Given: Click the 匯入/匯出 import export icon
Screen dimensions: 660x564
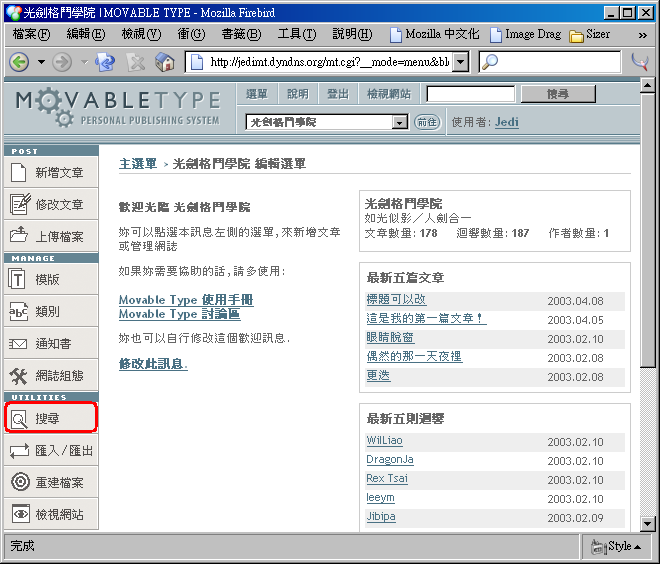Looking at the screenshot, I should [x=19, y=451].
